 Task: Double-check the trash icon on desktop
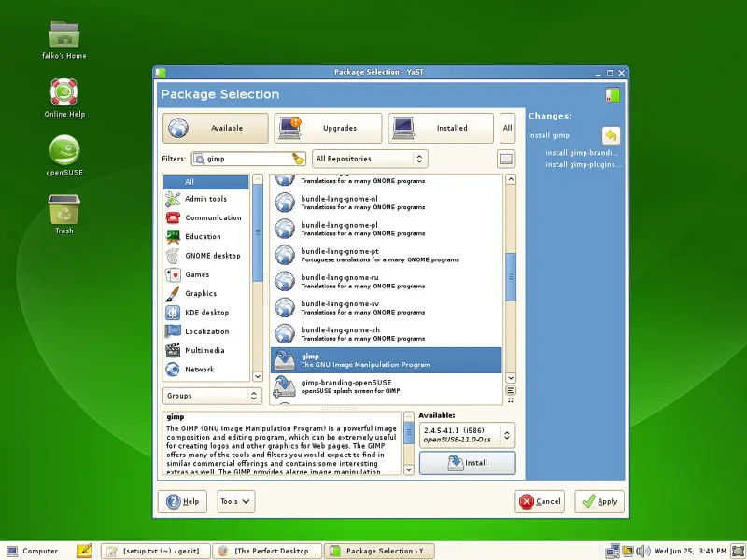tap(64, 210)
